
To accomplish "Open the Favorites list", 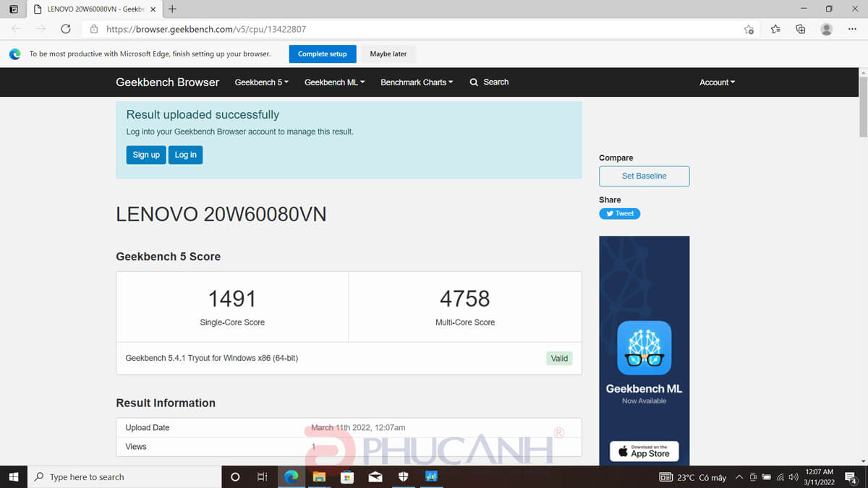I will pos(775,29).
